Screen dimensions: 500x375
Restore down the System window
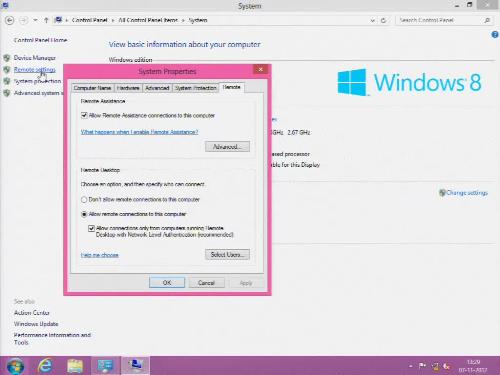[x=469, y=5]
